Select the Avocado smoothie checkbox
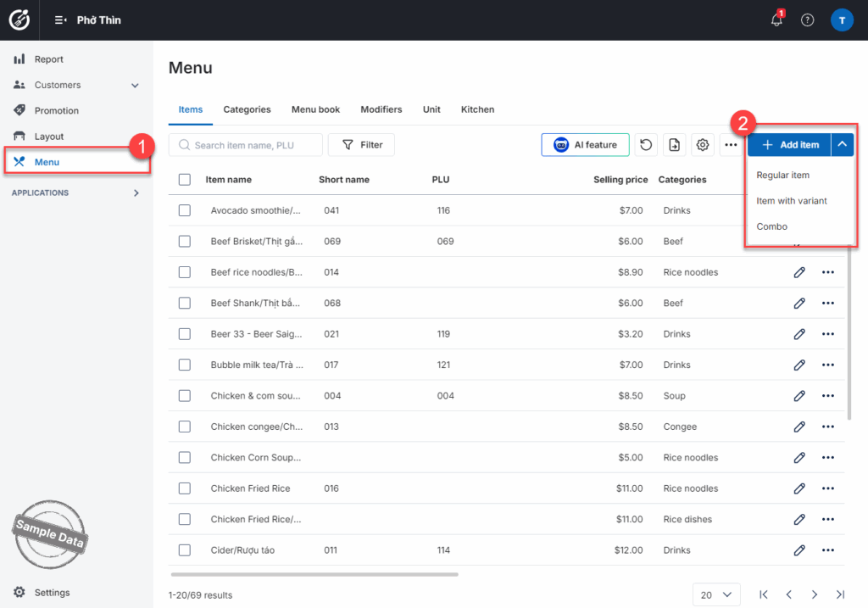The height and width of the screenshot is (608, 868). click(x=185, y=210)
